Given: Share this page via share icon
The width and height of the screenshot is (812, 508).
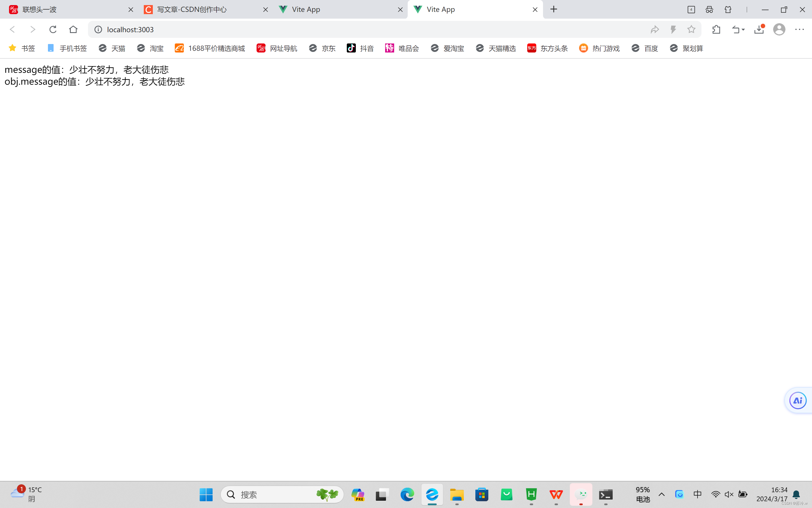Looking at the screenshot, I should (655, 30).
